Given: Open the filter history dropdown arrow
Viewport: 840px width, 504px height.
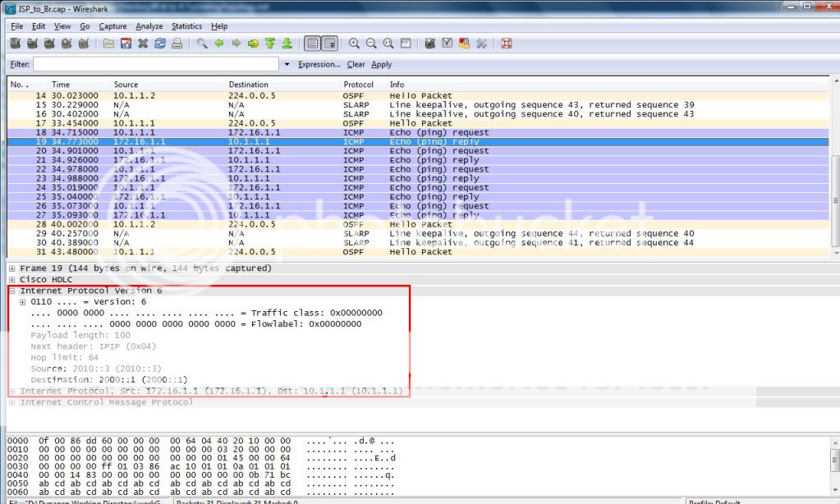Looking at the screenshot, I should [287, 64].
